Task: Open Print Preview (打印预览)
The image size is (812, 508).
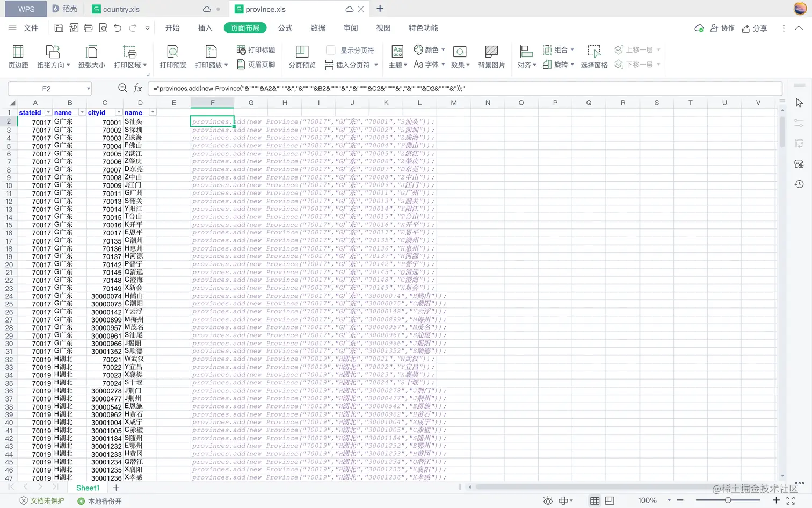Action: pyautogui.click(x=173, y=56)
